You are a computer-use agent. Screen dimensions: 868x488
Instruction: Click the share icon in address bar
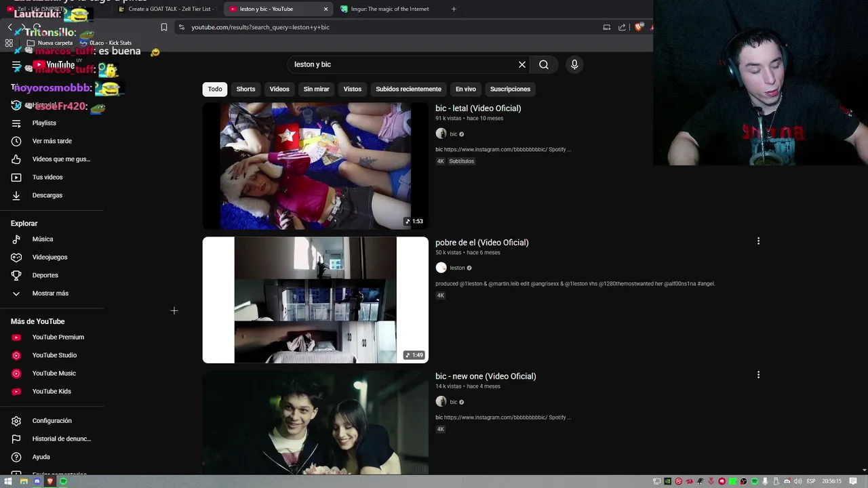pyautogui.click(x=622, y=27)
